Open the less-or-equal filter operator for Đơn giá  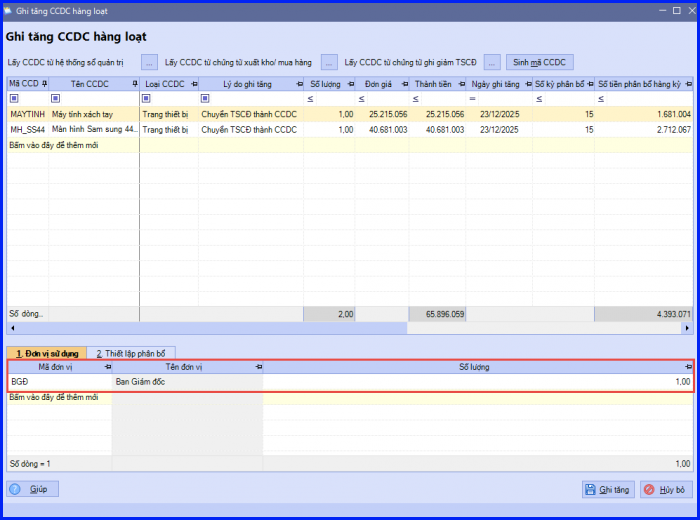tap(362, 99)
